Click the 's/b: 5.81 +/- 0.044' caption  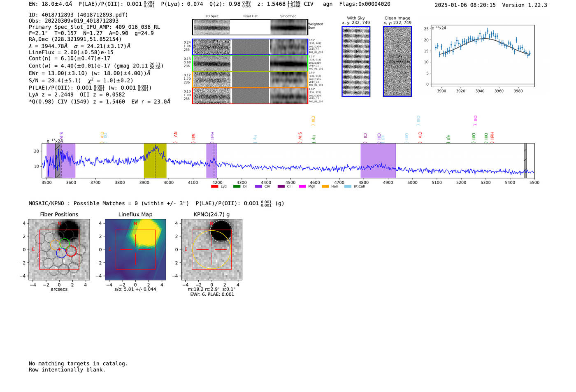click(135, 289)
